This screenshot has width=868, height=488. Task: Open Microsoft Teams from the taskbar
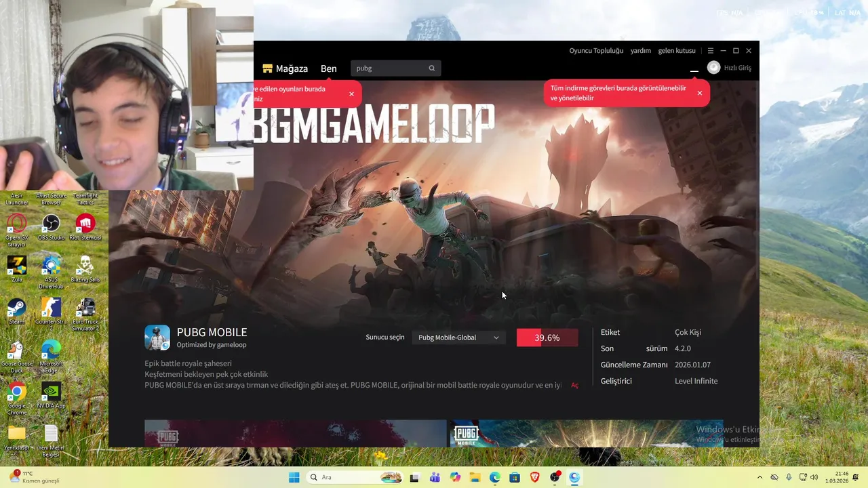tap(435, 477)
